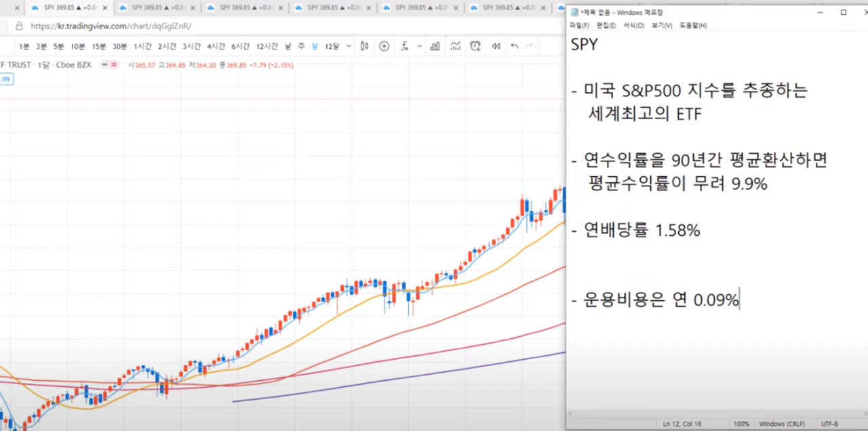The image size is (868, 431).
Task: Switch chart to 1시간 interval
Action: coord(142,46)
